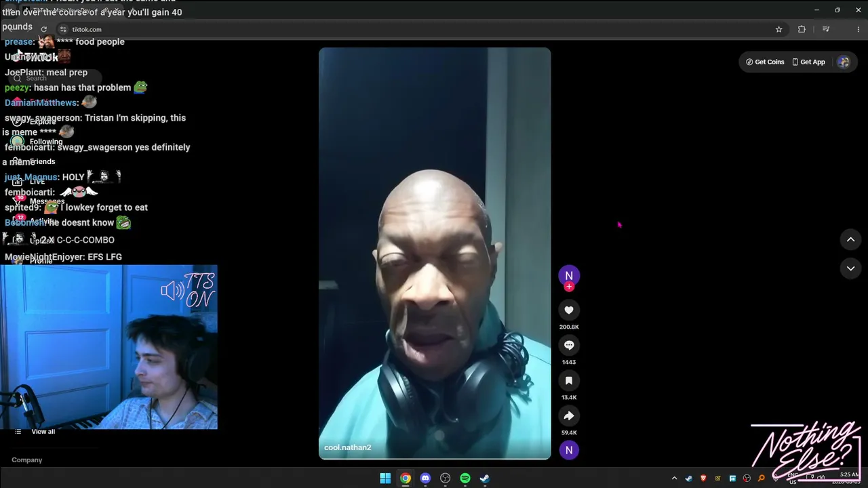Click the TikTok video to pause it
This screenshot has height=488, width=868.
coord(435,253)
